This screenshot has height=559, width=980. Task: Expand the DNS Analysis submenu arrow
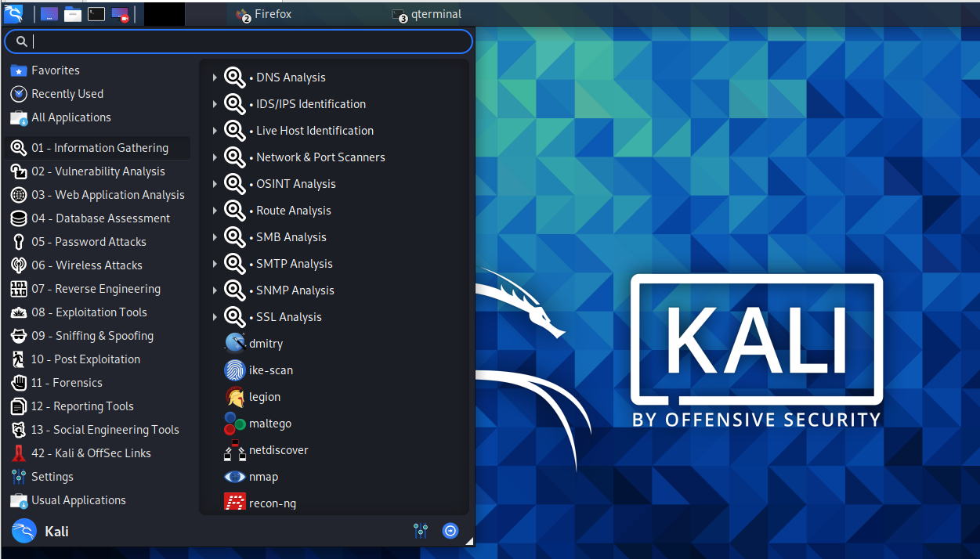coord(215,78)
